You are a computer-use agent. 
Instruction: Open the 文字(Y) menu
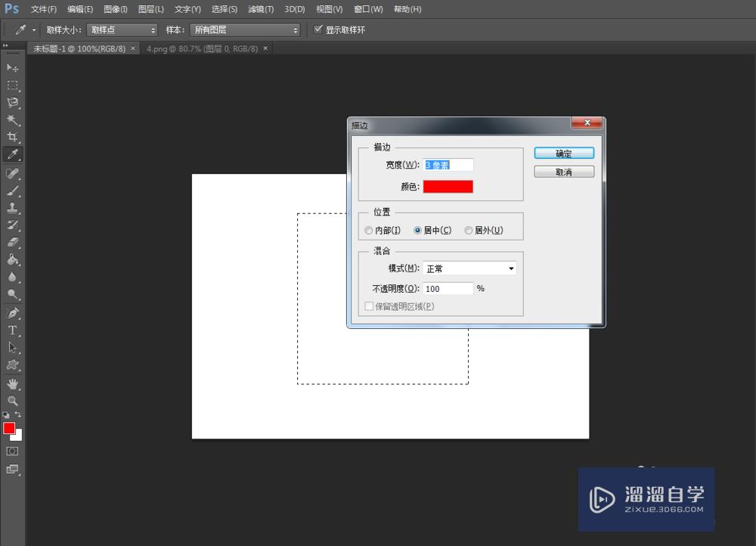187,9
